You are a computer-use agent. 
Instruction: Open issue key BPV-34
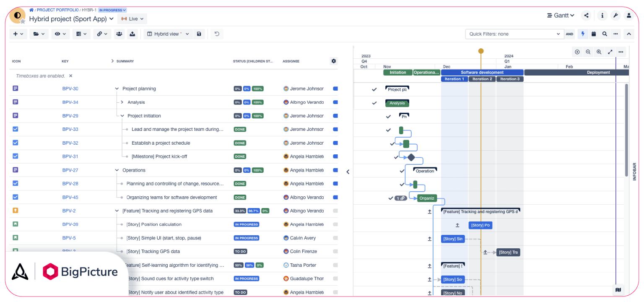click(70, 102)
